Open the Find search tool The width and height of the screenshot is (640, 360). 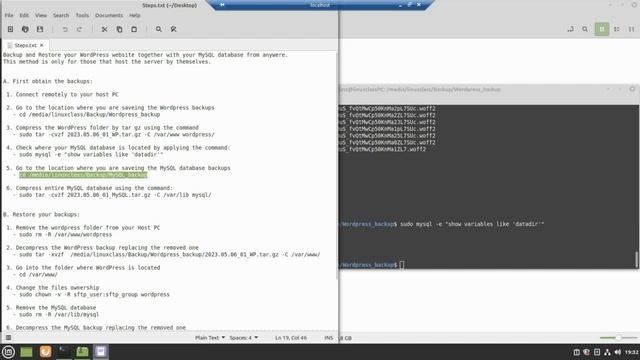159,29
